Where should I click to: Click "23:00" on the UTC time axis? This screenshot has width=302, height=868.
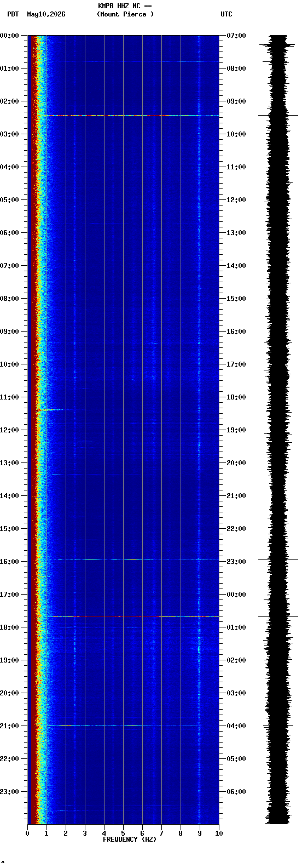pos(236,562)
